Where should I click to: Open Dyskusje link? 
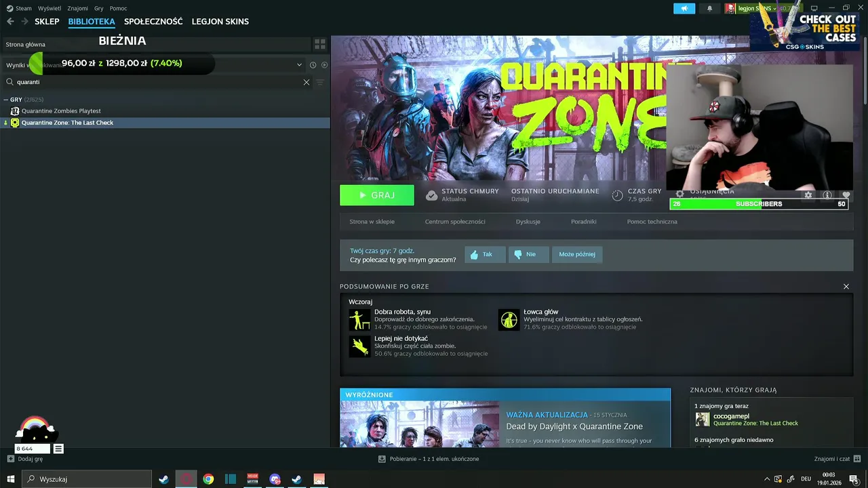[528, 222]
